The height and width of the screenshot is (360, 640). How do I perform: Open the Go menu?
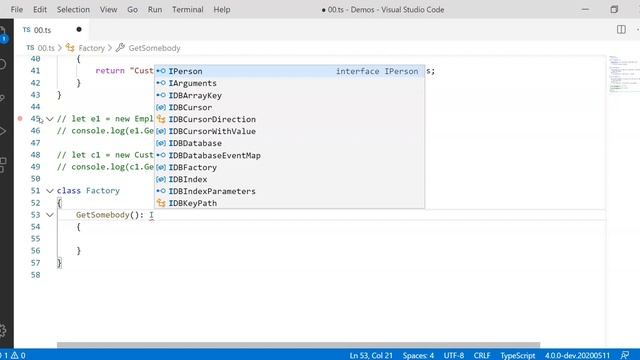[x=132, y=9]
